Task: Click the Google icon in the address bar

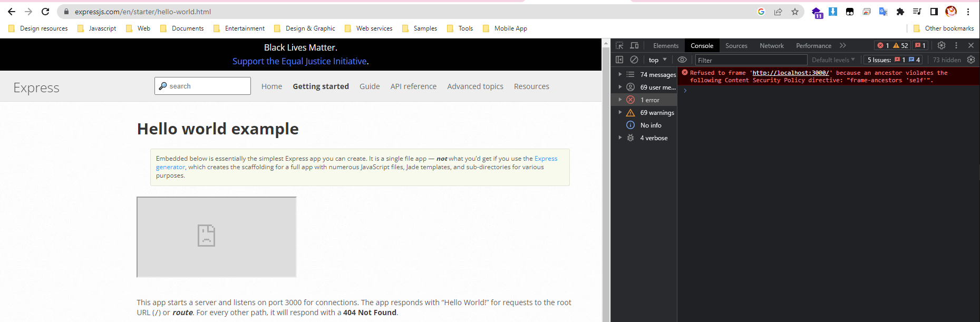Action: pyautogui.click(x=761, y=12)
